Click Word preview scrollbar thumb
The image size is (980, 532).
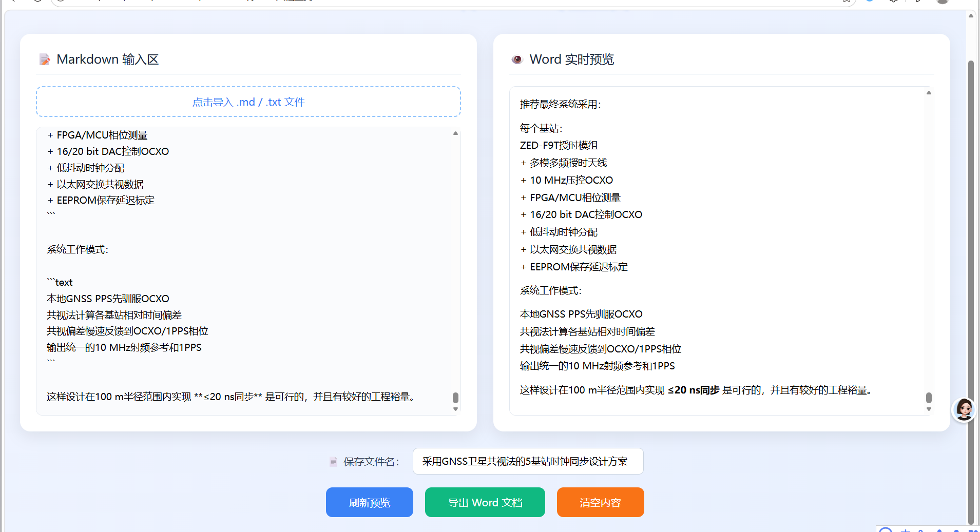point(929,398)
